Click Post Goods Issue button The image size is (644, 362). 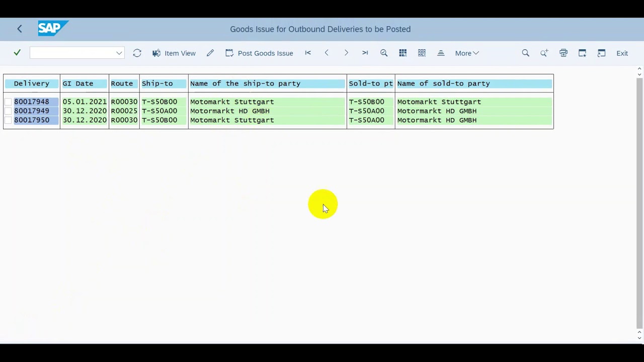point(259,53)
